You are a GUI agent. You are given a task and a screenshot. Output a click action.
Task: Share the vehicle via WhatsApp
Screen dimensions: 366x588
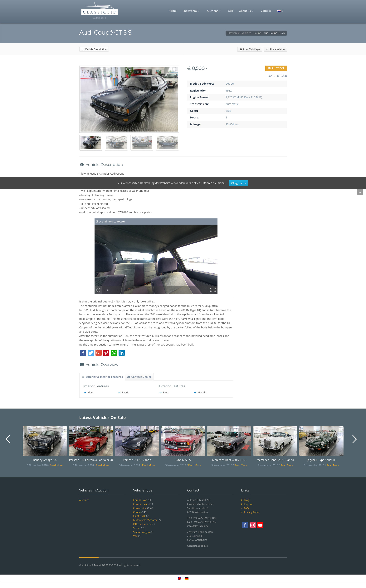click(114, 353)
